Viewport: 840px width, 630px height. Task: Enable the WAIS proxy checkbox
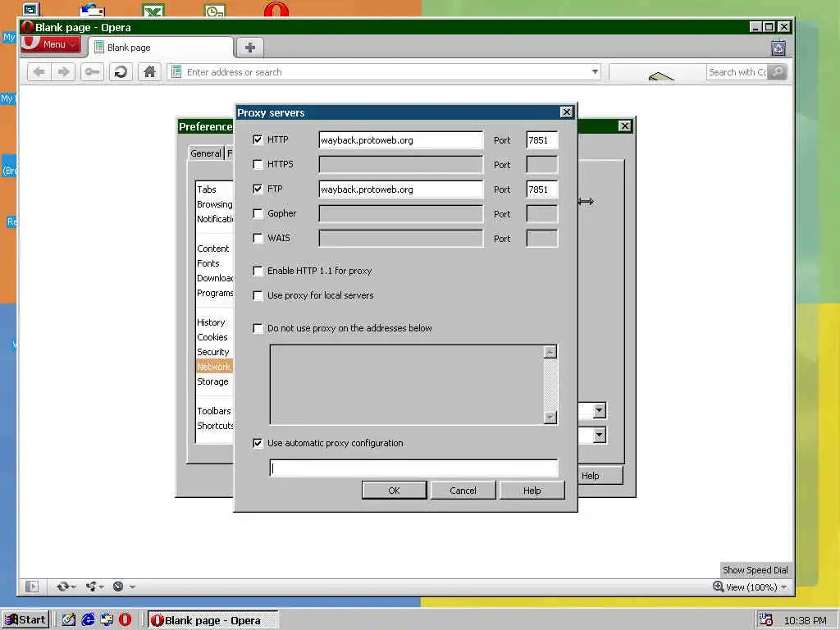258,238
